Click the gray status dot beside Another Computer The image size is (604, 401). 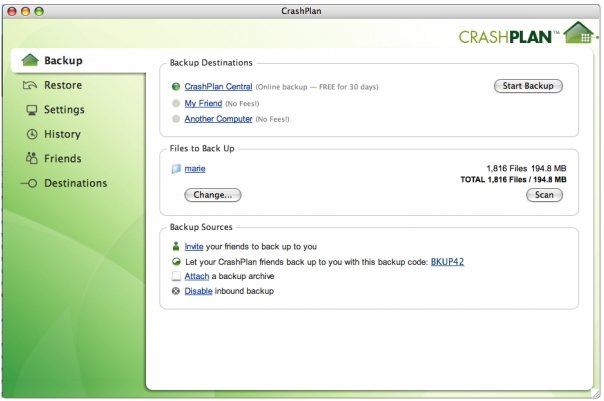[176, 119]
